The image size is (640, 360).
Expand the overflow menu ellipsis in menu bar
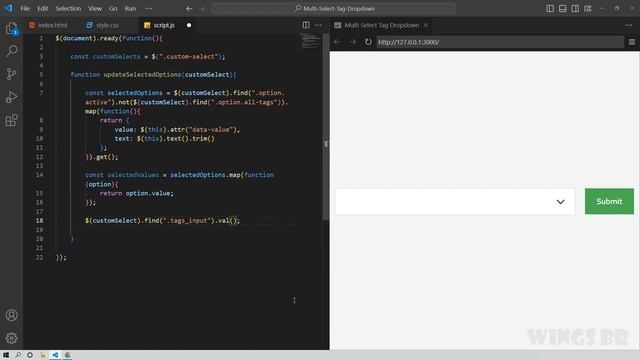[x=149, y=9]
